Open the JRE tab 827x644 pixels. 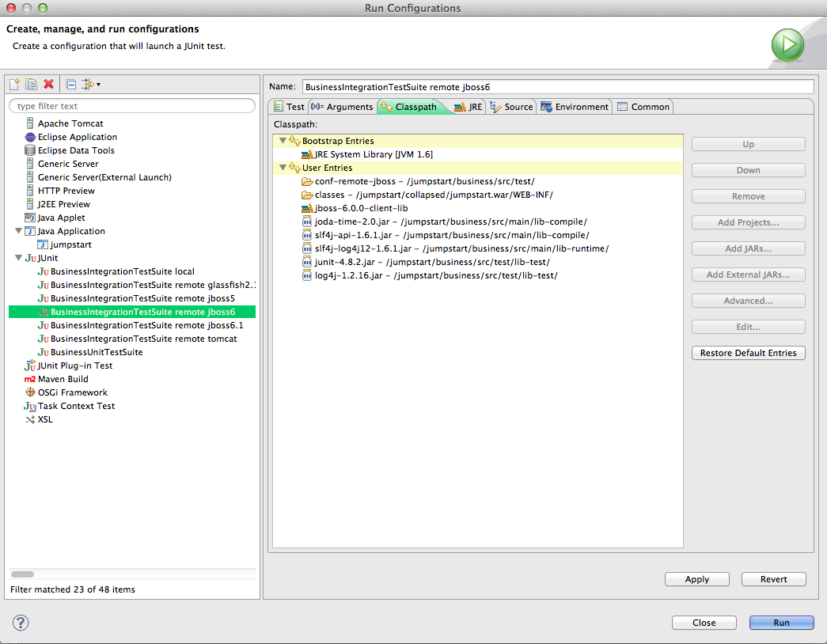click(469, 107)
